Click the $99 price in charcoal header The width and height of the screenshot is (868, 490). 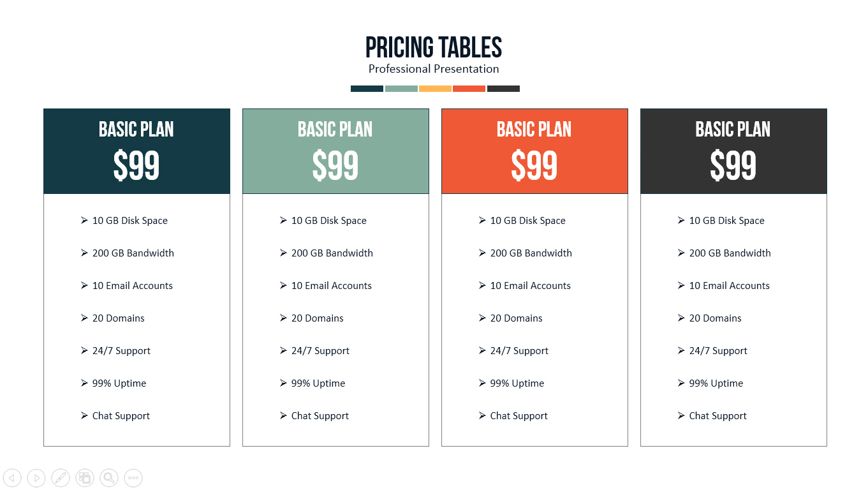coord(733,166)
